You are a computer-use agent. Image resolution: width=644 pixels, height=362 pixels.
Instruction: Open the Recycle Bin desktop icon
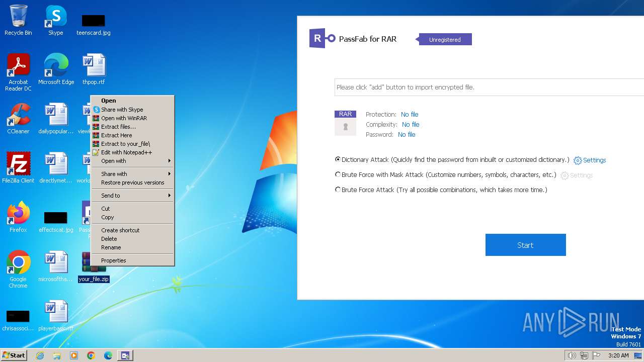pyautogui.click(x=18, y=20)
